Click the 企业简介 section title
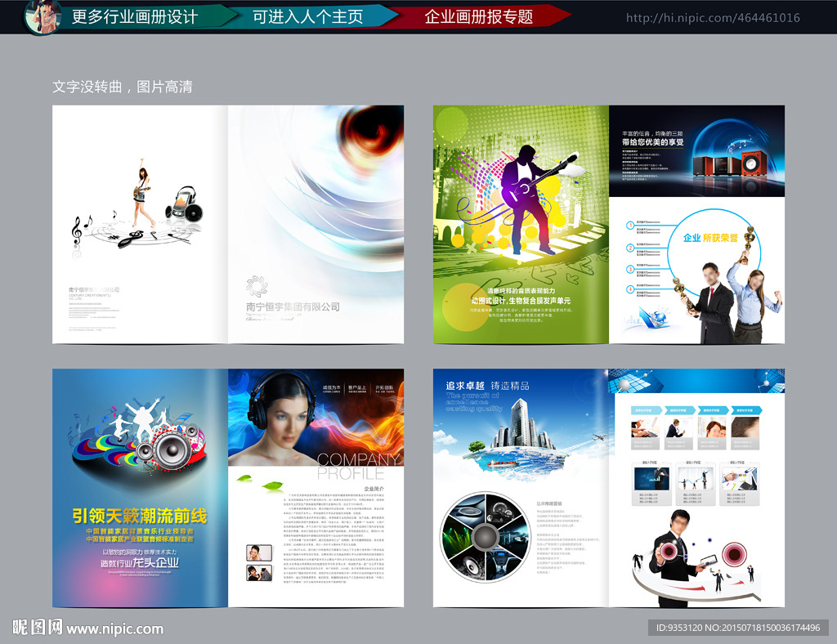Image resolution: width=837 pixels, height=644 pixels. (x=374, y=489)
